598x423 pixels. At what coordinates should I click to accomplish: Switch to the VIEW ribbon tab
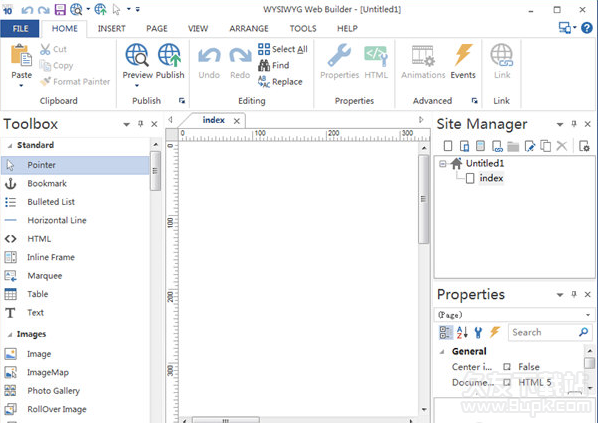coord(198,29)
